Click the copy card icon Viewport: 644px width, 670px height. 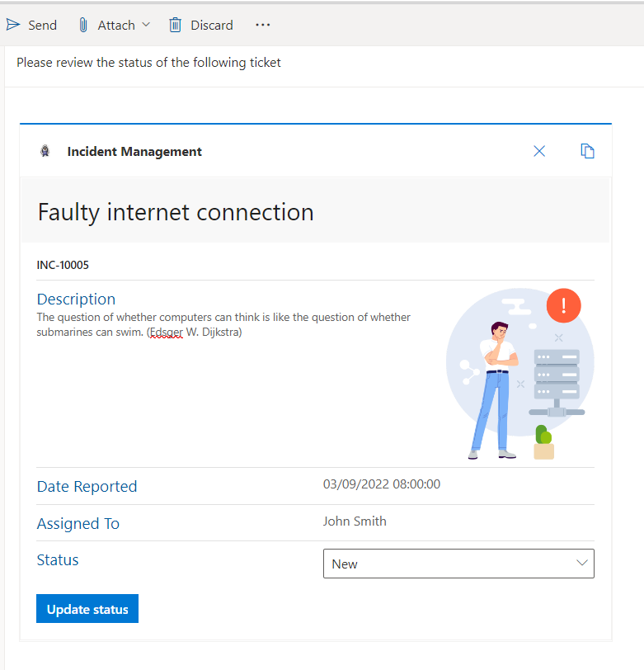[x=588, y=151]
